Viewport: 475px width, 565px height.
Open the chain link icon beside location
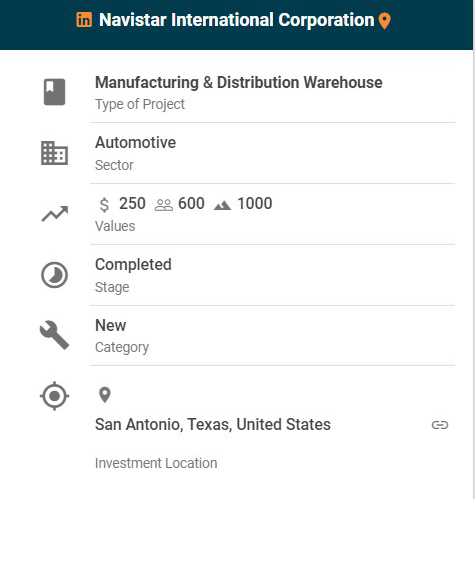(440, 425)
